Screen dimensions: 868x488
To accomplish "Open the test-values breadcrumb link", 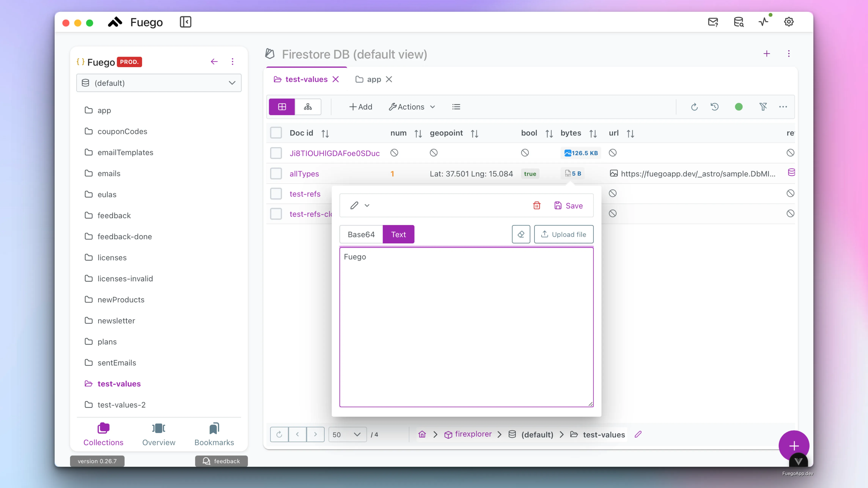I will (x=604, y=435).
